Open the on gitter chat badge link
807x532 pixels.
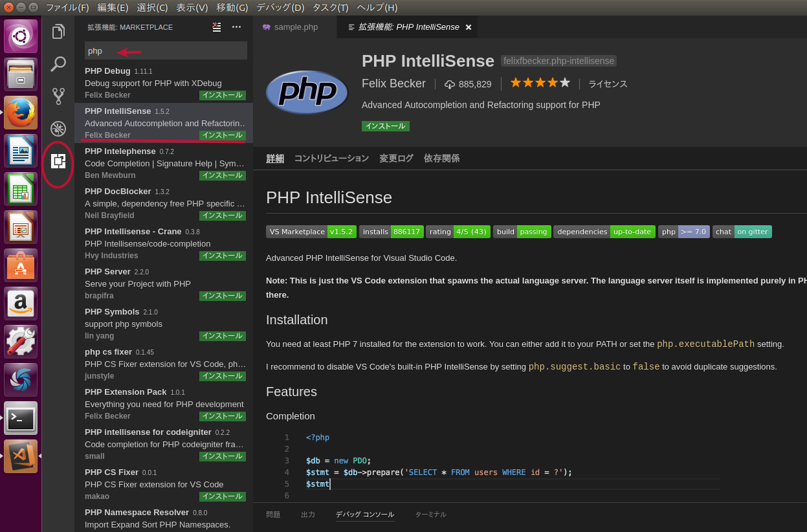[753, 231]
